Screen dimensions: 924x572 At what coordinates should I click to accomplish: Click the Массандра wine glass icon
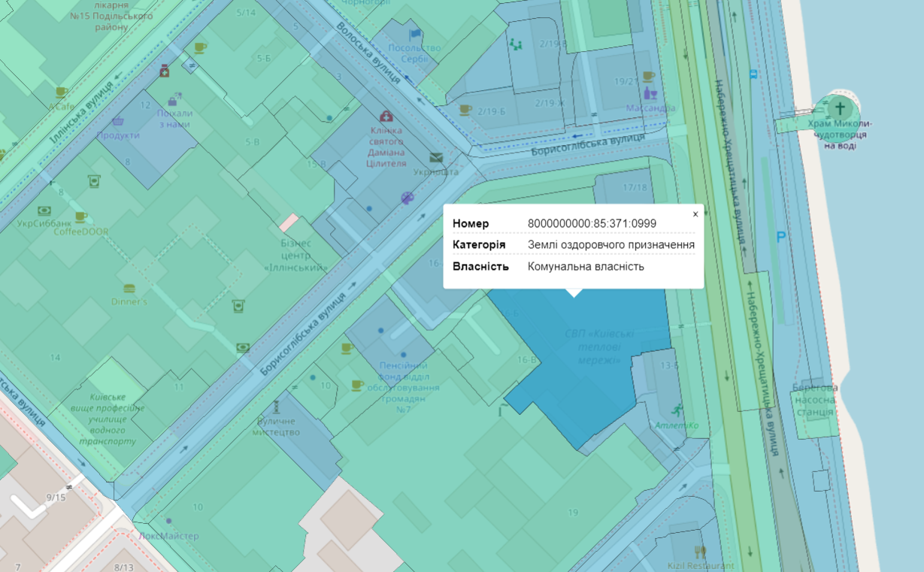click(x=651, y=94)
